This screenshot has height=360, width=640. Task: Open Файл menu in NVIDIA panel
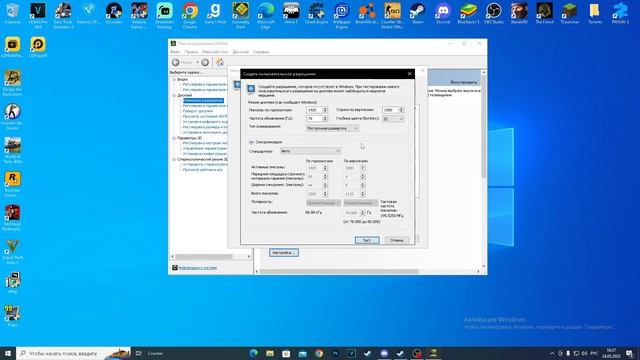[175, 52]
